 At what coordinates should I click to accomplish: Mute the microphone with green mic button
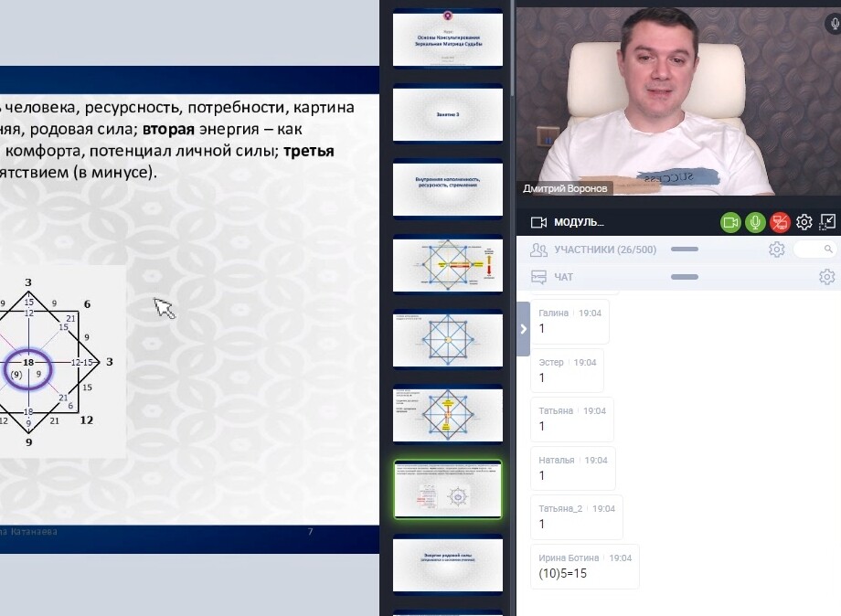coord(755,222)
